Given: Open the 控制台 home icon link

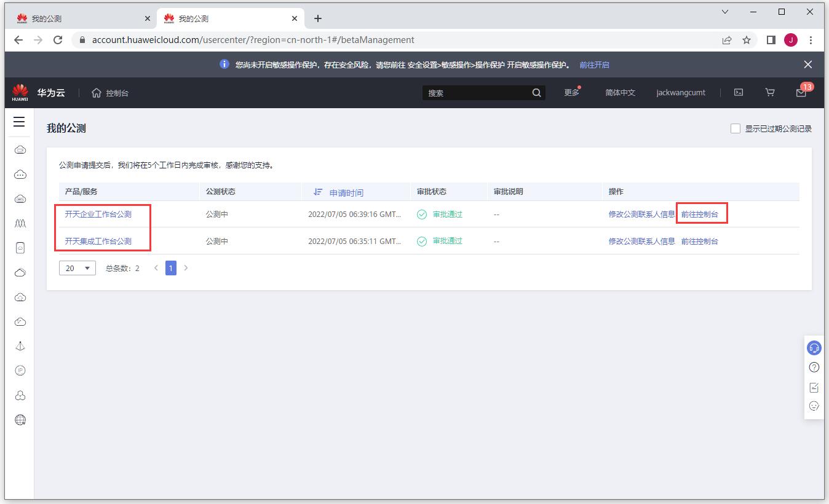Looking at the screenshot, I should point(110,93).
